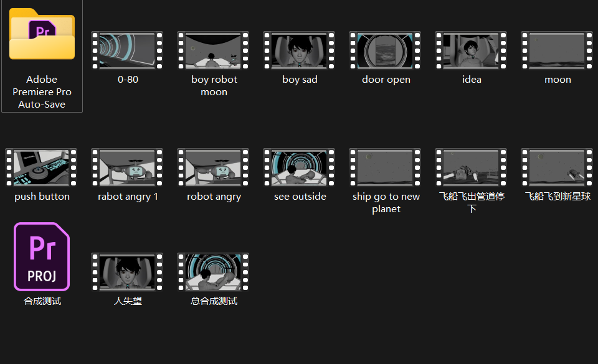The height and width of the screenshot is (364, 598).
Task: Click the '飞船飞出管道停下' file name label
Action: [x=472, y=203]
